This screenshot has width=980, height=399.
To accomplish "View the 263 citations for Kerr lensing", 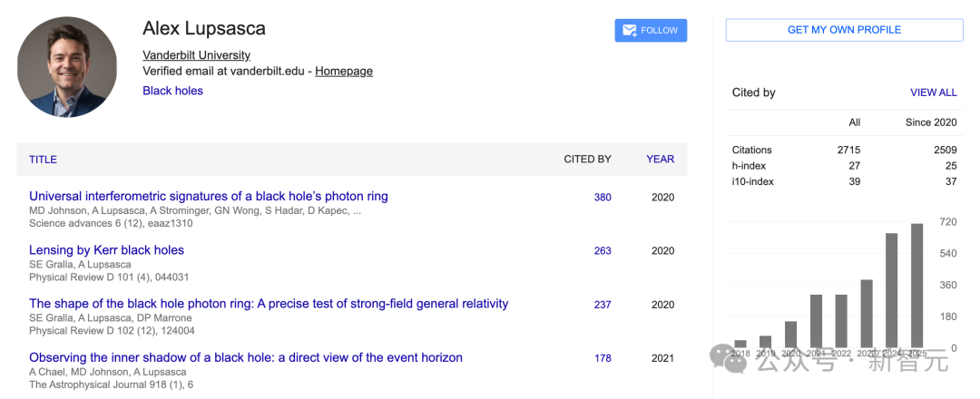I will tap(603, 251).
